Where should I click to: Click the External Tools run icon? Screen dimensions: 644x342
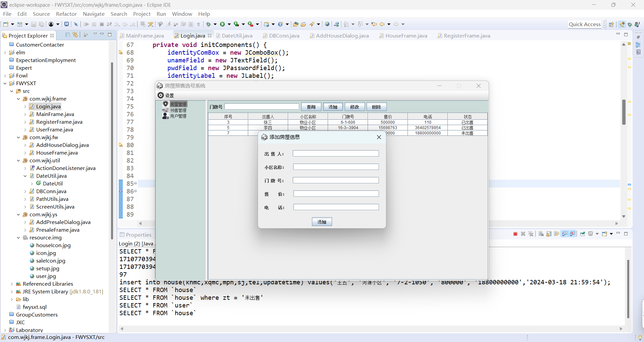point(251,24)
